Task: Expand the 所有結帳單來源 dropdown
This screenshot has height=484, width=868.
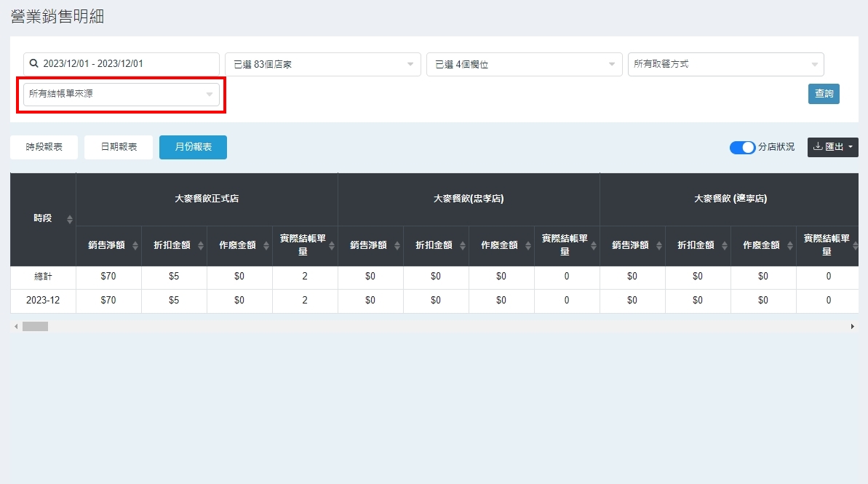Action: click(x=121, y=94)
